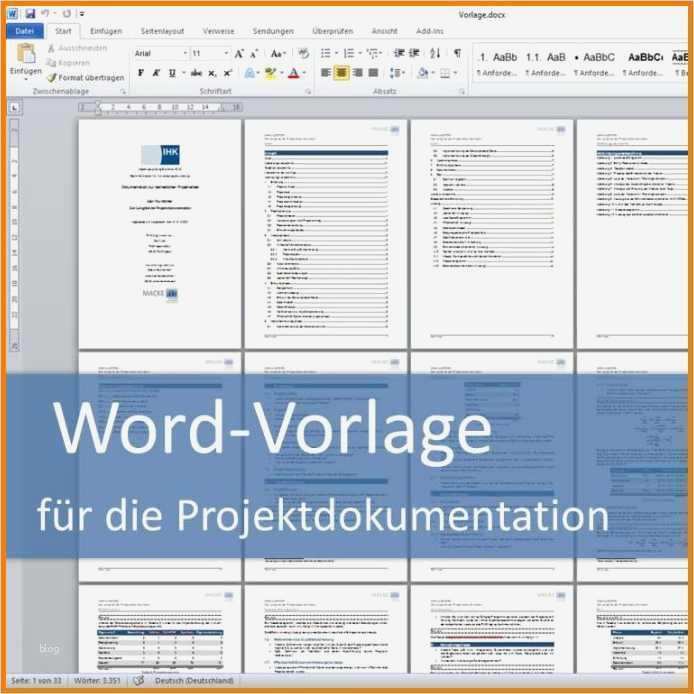This screenshot has width=694, height=694.
Task: Expand the underline style arrow
Action: [x=183, y=73]
